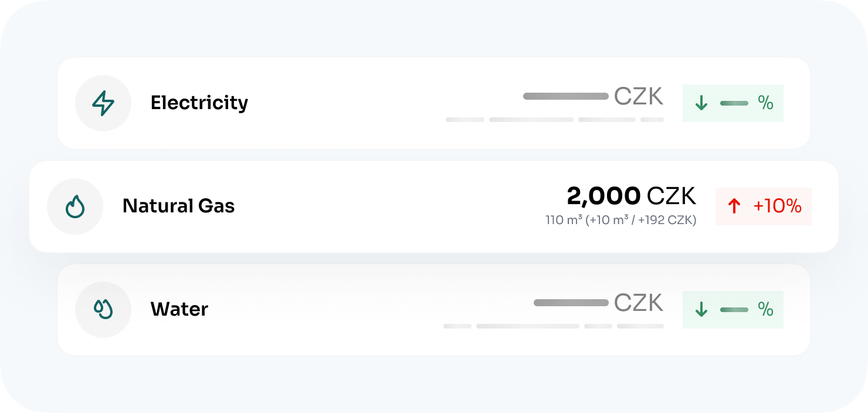Click the 110 m³ usage detail text
This screenshot has height=413, width=868.
point(621,221)
